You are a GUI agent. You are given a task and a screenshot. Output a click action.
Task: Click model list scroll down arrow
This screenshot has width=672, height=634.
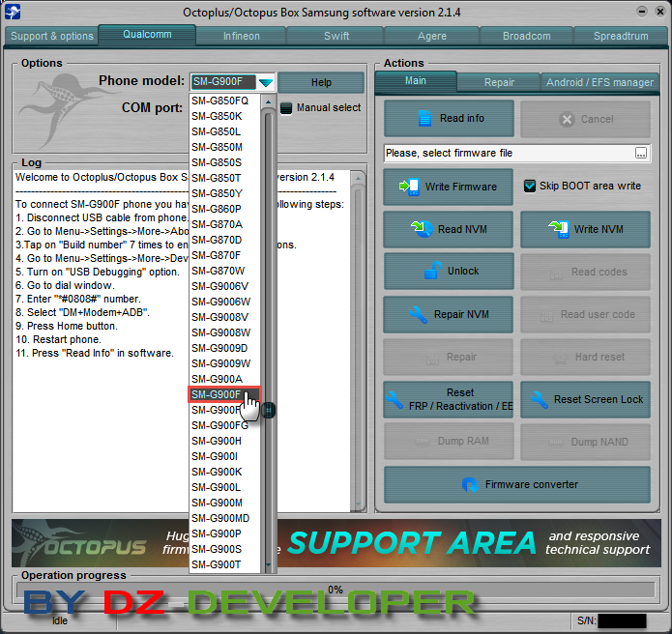[268, 565]
